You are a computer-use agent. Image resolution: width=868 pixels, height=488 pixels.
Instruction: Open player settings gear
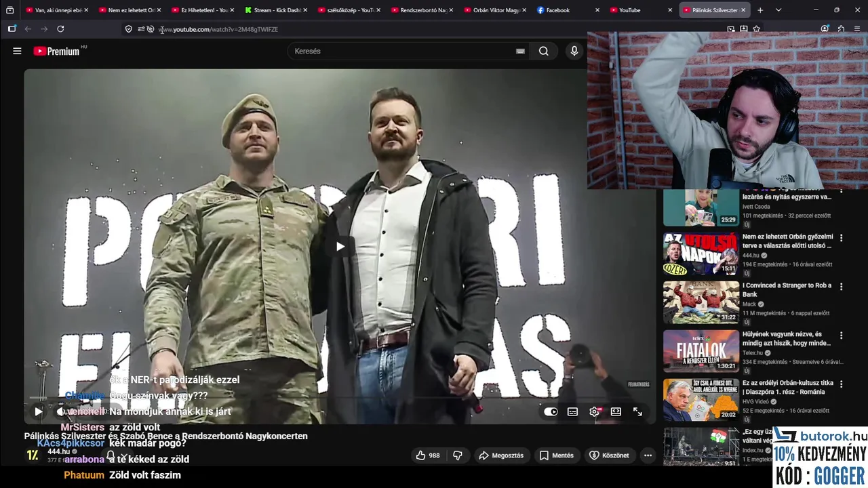point(595,411)
